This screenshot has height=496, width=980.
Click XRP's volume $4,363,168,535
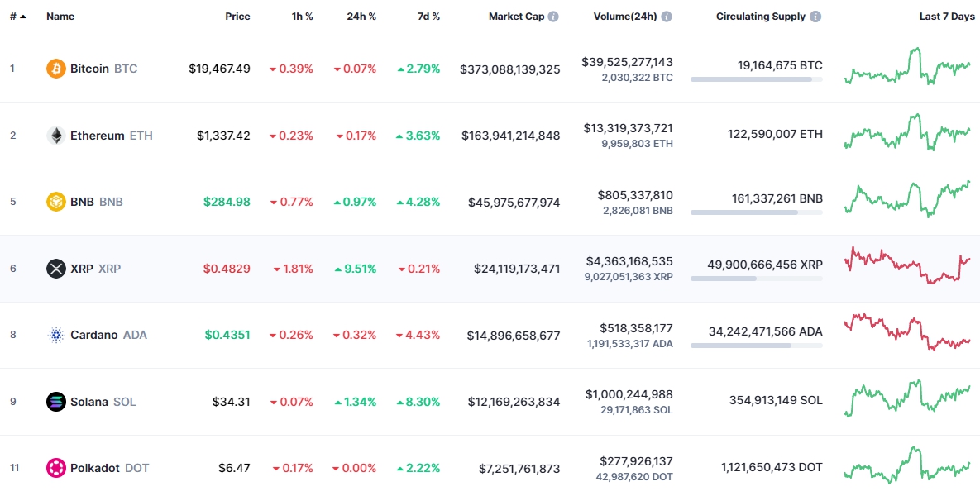click(629, 261)
